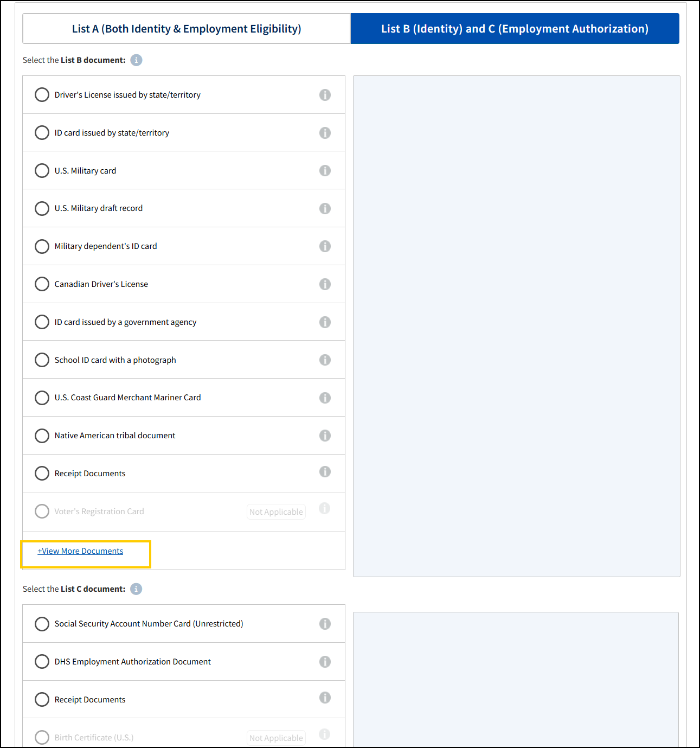
Task: Select Receipt Documents under List C
Action: [x=42, y=699]
